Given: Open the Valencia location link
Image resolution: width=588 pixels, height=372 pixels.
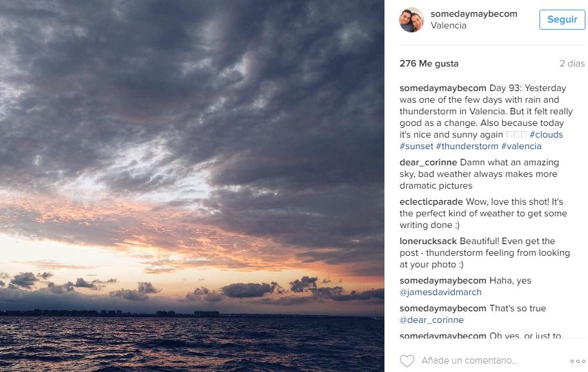Looking at the screenshot, I should pyautogui.click(x=448, y=26).
